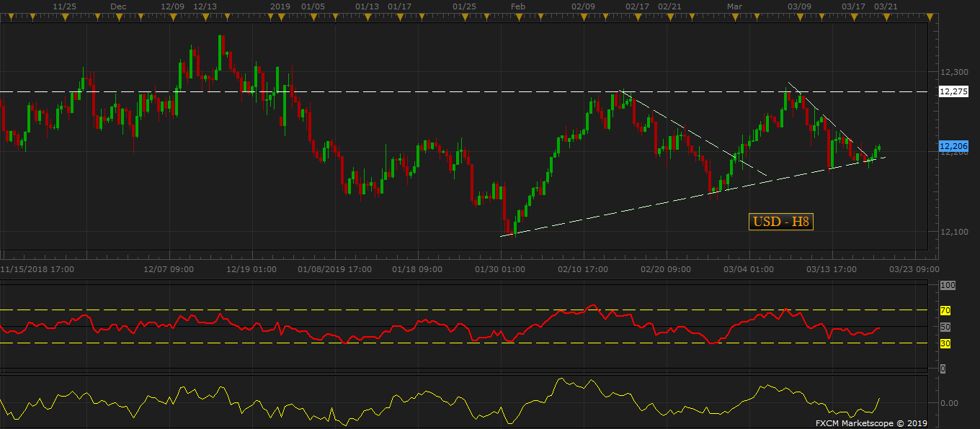The image size is (980, 429).
Task: Select the yellow 70 overbought level tag
Action: click(945, 311)
